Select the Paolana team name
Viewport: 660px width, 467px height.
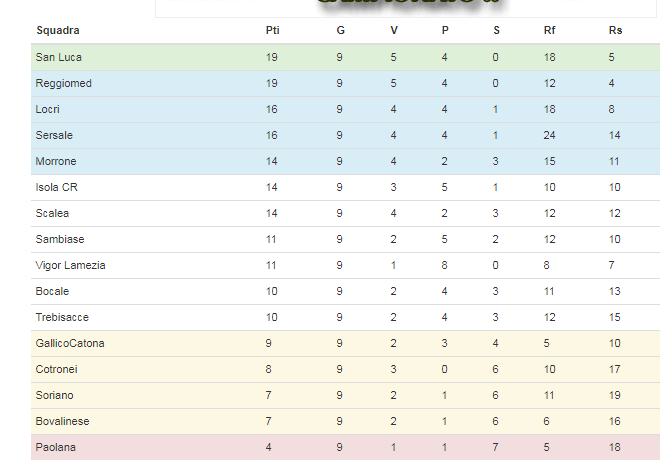tap(56, 447)
